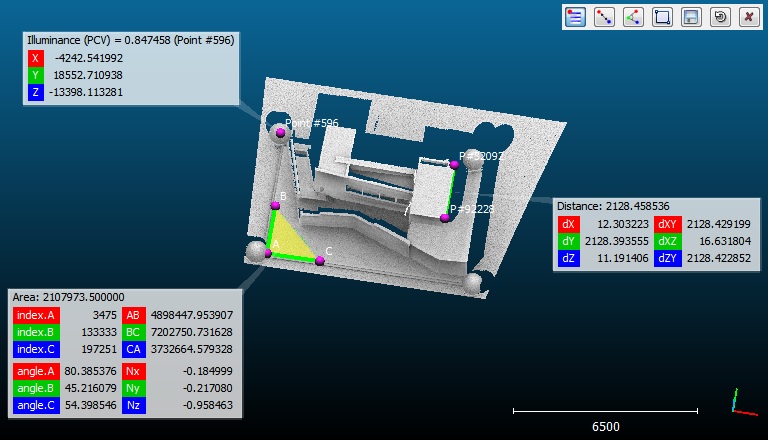Close the point picking toolbar with the red X

[749, 17]
